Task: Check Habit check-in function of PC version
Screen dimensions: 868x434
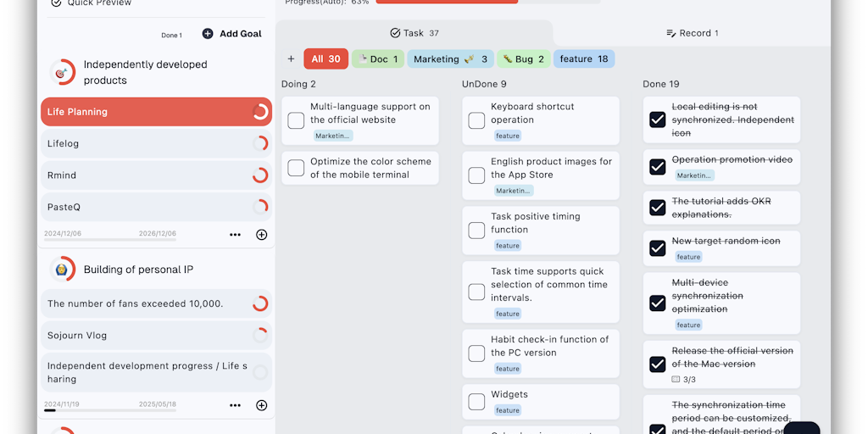Action: click(476, 353)
